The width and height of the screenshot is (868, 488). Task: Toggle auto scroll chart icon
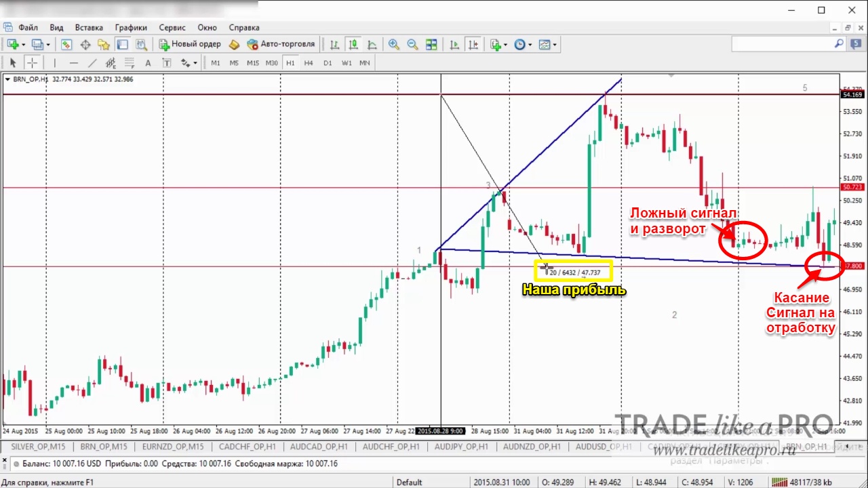pos(454,45)
